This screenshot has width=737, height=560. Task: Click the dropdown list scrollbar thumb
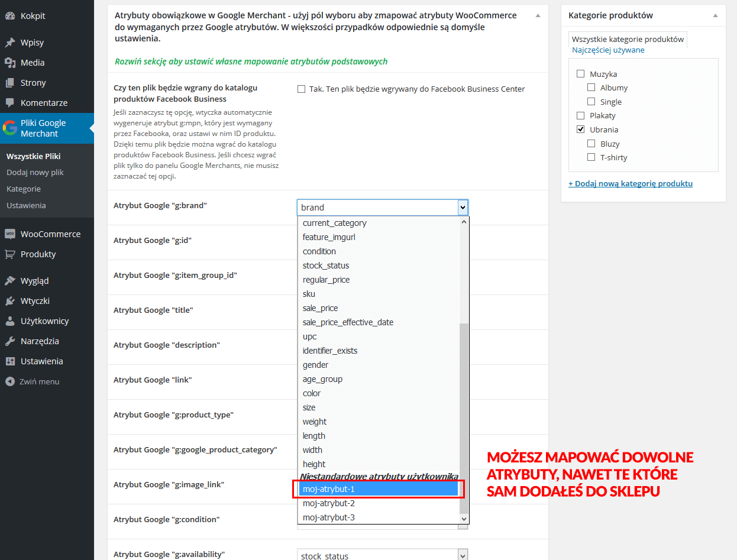(464, 418)
